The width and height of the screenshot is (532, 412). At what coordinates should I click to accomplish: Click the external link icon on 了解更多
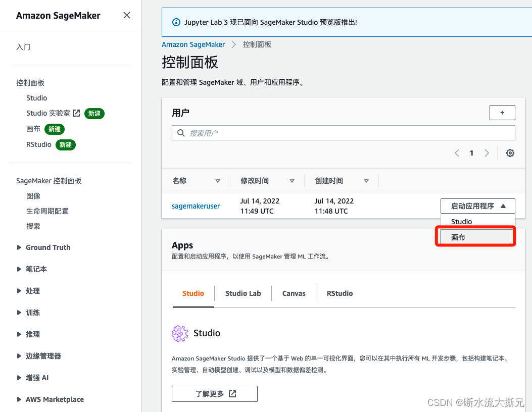click(232, 394)
